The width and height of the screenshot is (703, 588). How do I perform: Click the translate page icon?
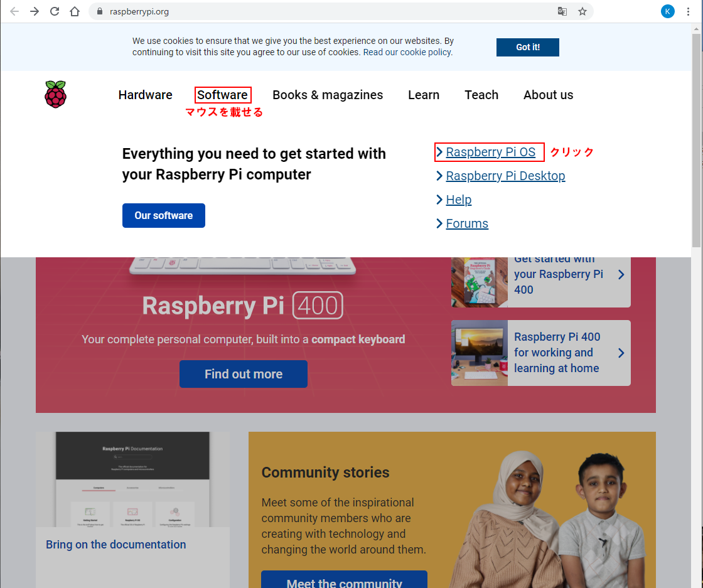[562, 12]
